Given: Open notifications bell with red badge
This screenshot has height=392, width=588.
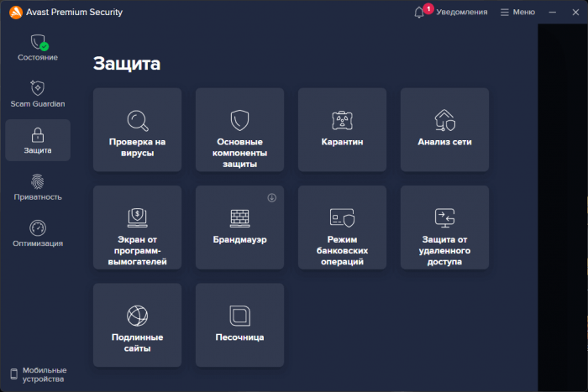Looking at the screenshot, I should coord(420,13).
